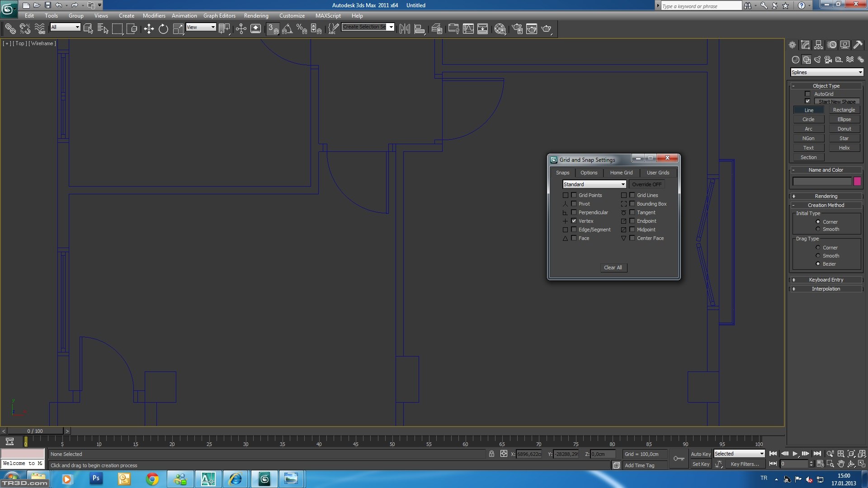Click the Mirror tool icon
Screen dimensions: 868x488
point(405,29)
